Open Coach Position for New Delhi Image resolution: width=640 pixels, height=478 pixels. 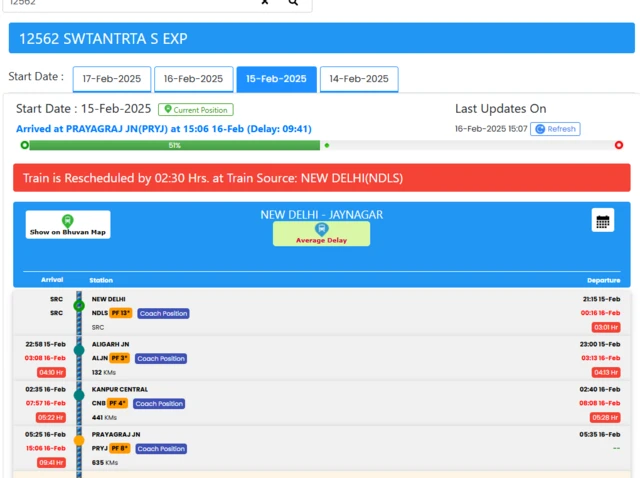tap(163, 313)
